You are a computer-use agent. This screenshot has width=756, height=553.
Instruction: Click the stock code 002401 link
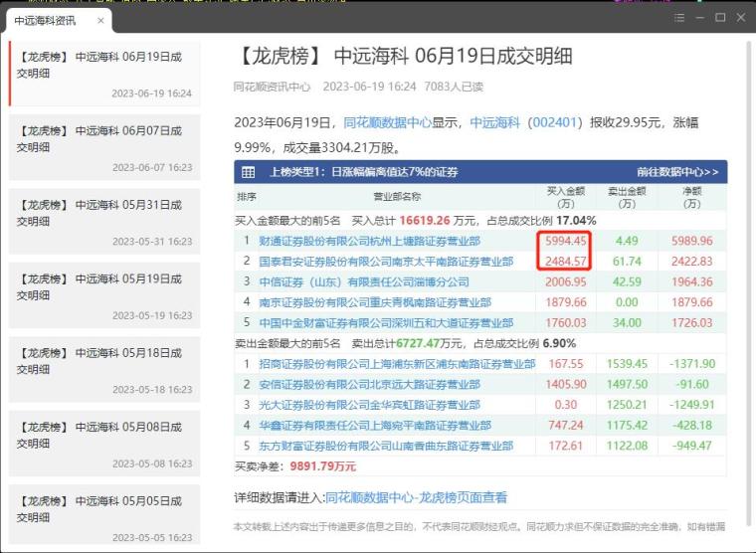point(554,122)
